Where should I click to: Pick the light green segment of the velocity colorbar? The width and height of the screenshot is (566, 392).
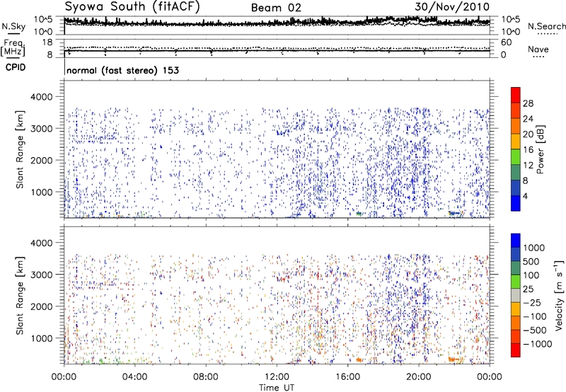coord(516,282)
